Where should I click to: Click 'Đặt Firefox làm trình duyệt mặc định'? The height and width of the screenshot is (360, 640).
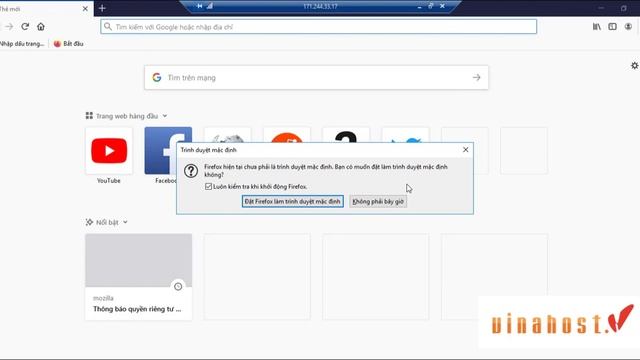[293, 202]
